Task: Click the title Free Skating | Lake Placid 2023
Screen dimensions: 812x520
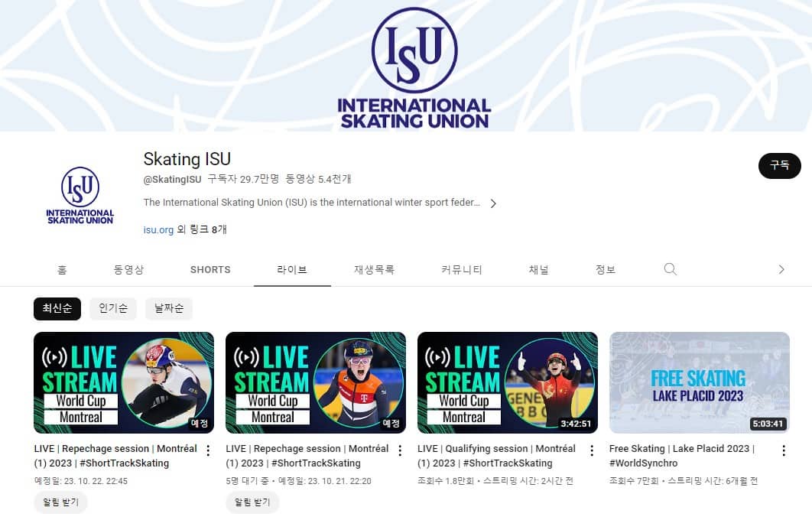Action: click(682, 456)
